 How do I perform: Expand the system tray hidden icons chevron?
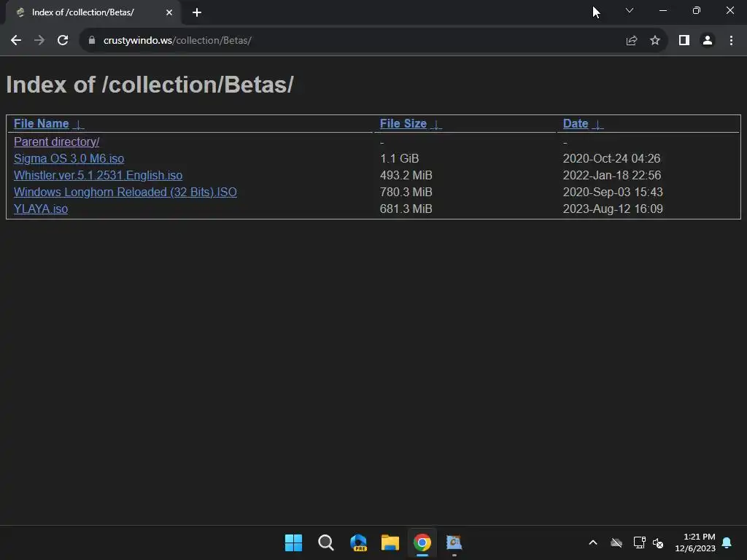pos(593,542)
